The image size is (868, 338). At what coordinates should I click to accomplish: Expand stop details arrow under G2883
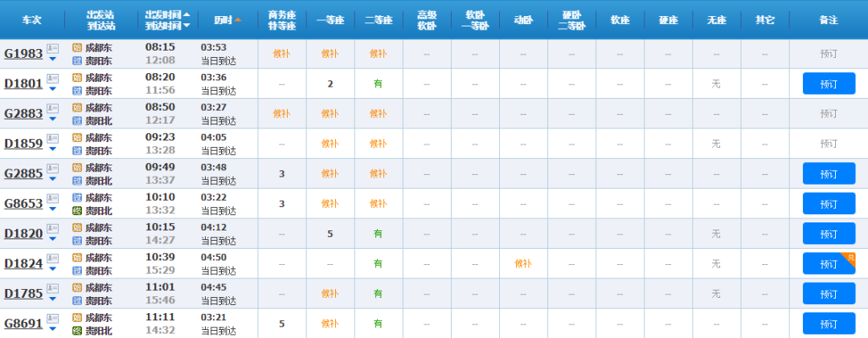tap(52, 118)
